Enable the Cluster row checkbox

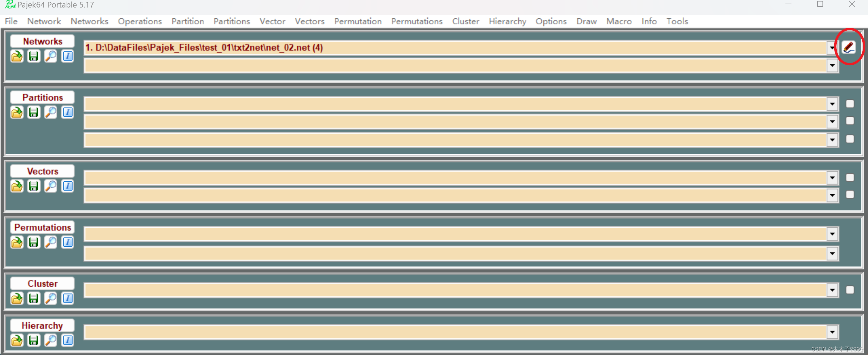850,290
